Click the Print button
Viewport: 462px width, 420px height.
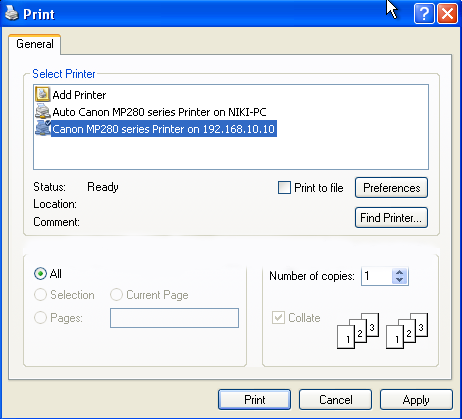tap(254, 400)
